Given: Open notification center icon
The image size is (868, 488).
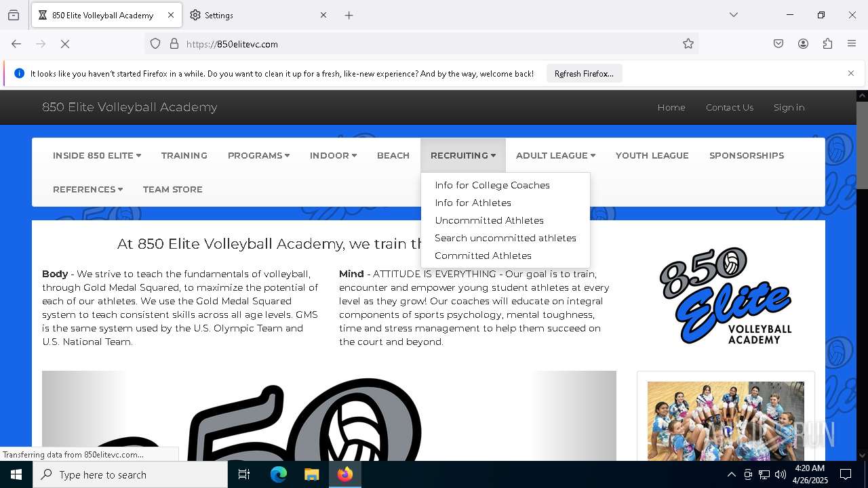Looking at the screenshot, I should pos(846,474).
